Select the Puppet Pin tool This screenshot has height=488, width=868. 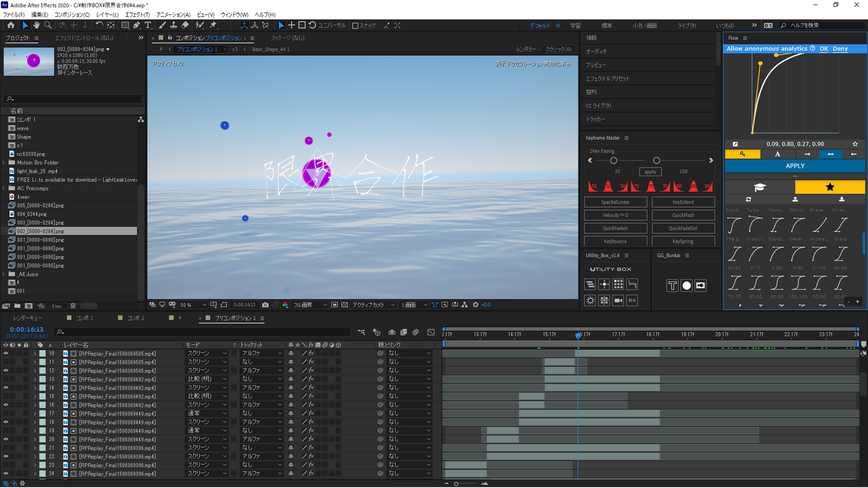click(x=214, y=25)
